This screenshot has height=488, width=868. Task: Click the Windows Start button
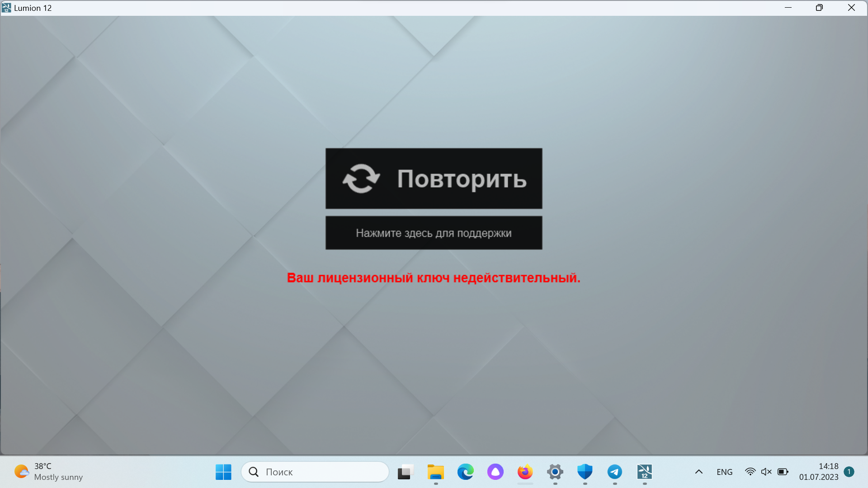pos(223,472)
